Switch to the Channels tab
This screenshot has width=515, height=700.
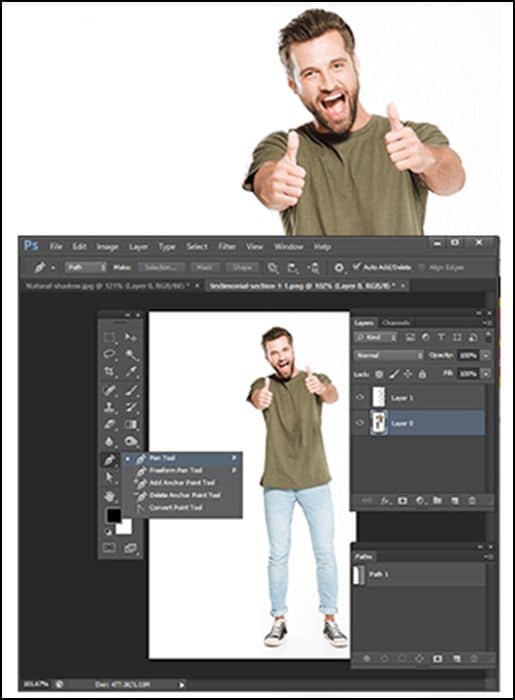tap(396, 323)
